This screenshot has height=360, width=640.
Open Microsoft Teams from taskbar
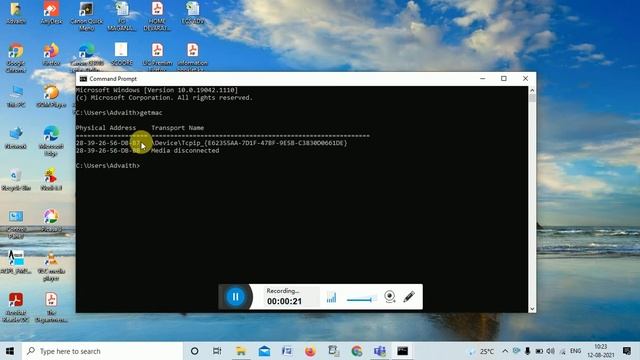380,351
